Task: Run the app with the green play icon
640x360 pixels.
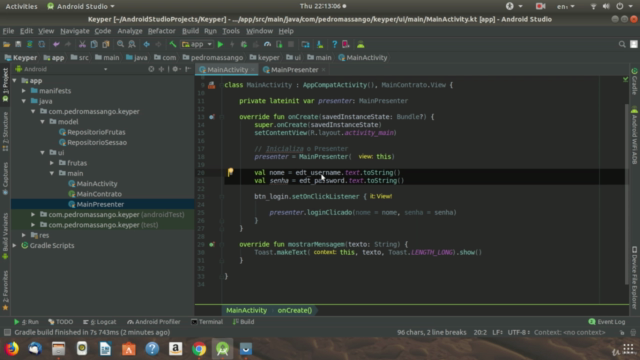Action: 220,44
